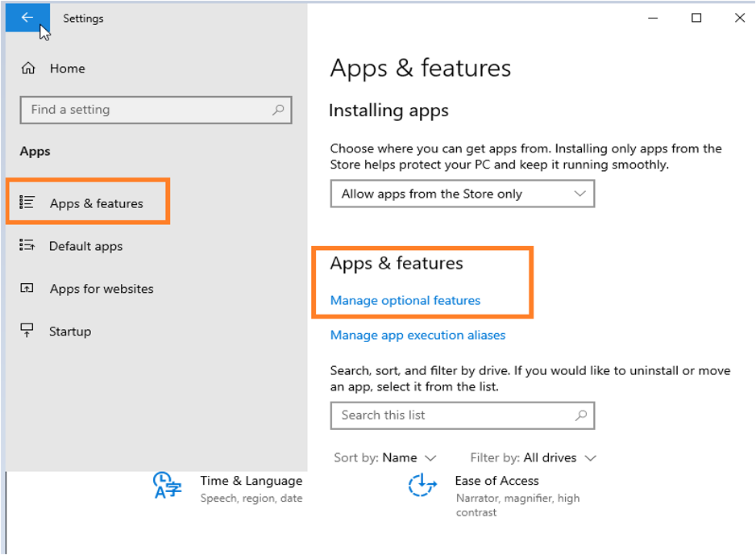Click the Default apps sidebar icon
The width and height of the screenshot is (756, 555).
[27, 246]
